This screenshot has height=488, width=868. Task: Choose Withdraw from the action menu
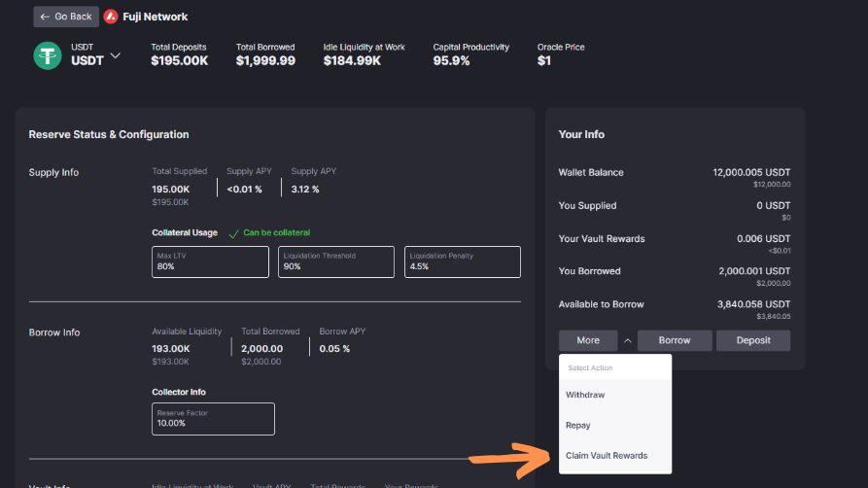585,395
